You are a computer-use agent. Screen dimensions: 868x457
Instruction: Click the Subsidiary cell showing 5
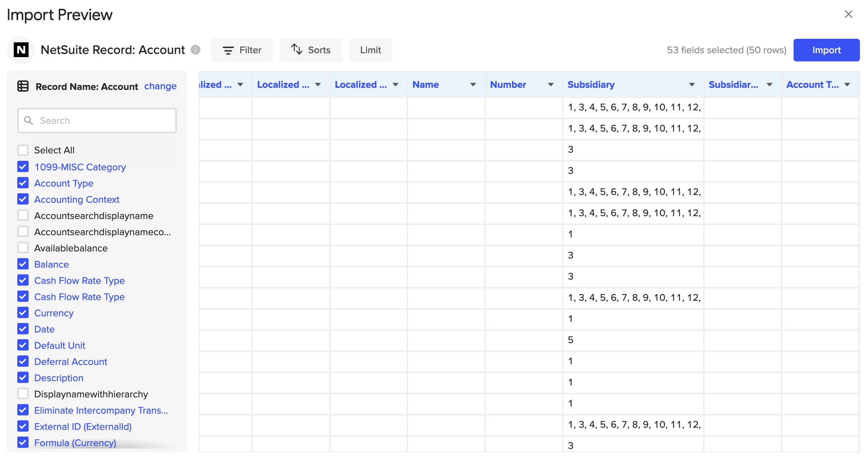(633, 340)
